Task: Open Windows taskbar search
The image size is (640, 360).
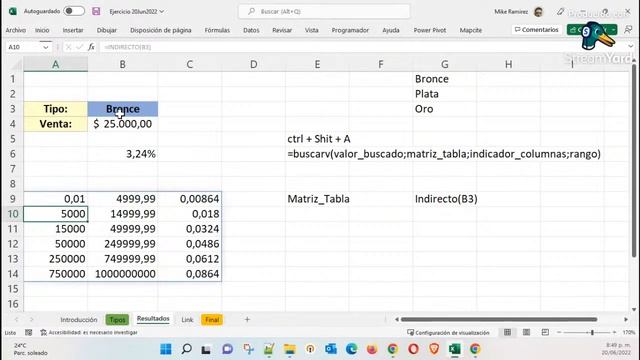Action: click(187, 349)
